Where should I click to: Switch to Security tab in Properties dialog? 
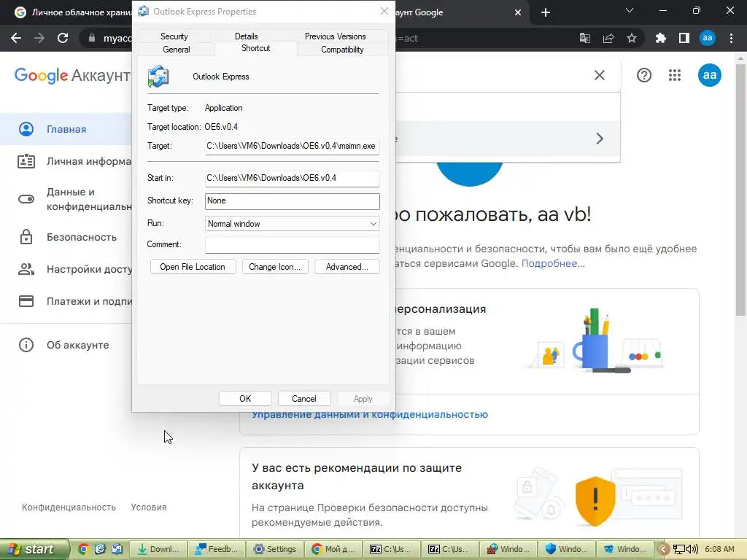(174, 36)
